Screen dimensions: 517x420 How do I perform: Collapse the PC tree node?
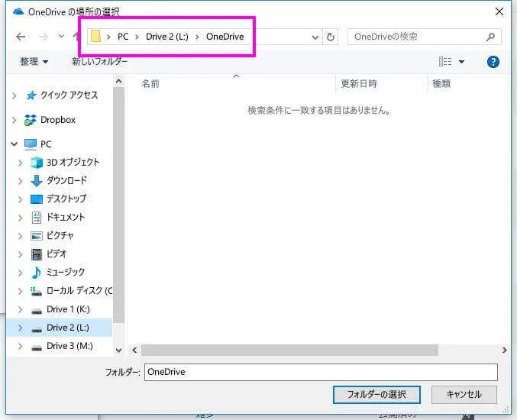15,144
